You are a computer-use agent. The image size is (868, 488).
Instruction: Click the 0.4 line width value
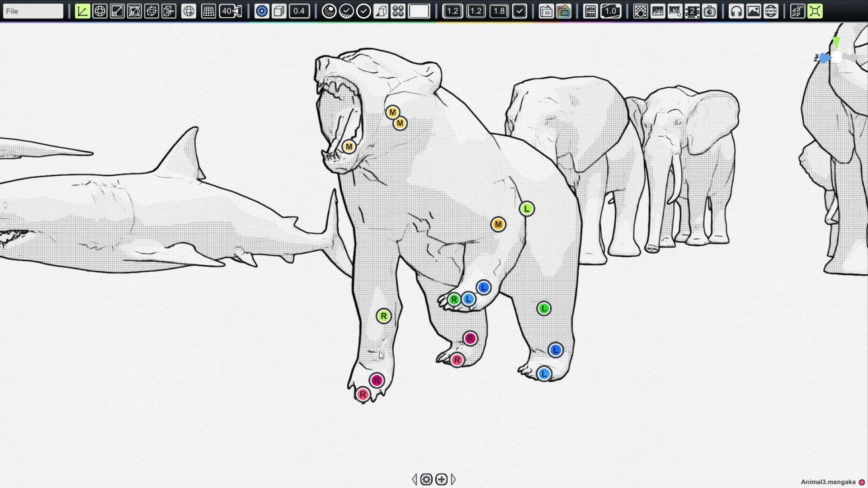tap(299, 11)
